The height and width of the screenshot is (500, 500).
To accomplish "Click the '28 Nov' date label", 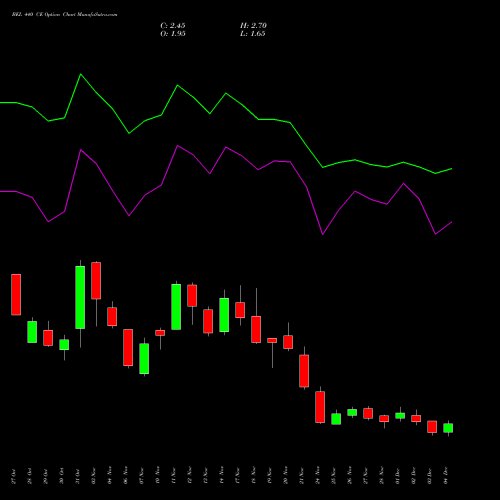I will 382,475.
